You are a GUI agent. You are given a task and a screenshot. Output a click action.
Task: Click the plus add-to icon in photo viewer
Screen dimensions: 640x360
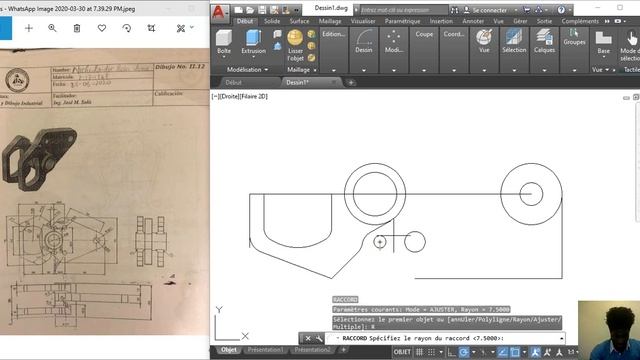point(29,28)
